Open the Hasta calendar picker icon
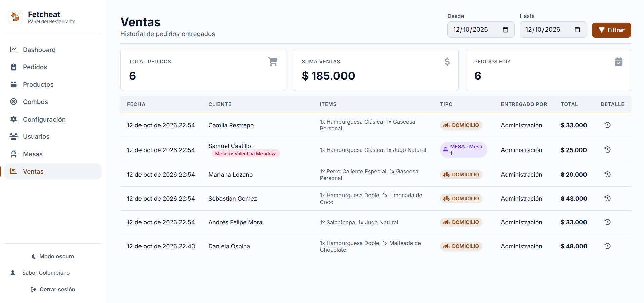Screen dimensions: 644x303 577,30
